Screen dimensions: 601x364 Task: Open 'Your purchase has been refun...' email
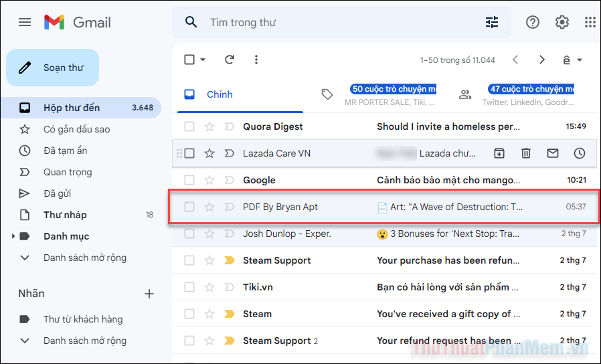(x=384, y=260)
